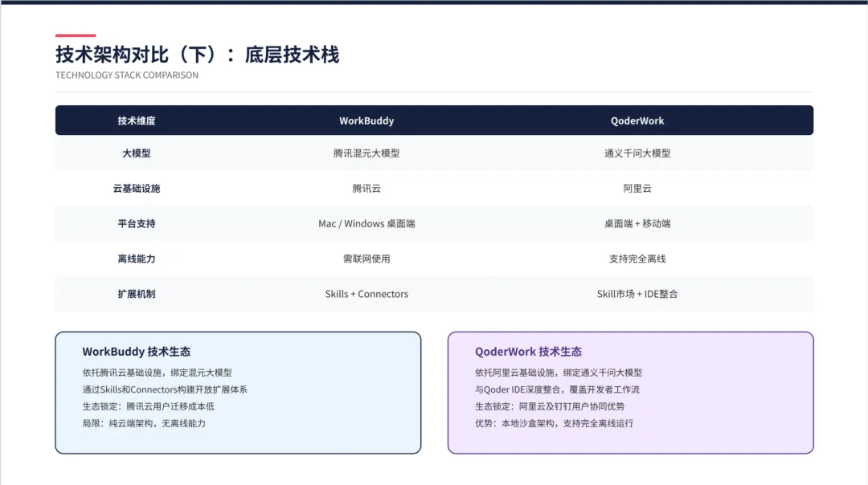Select the cell Skills + Connectors
Screen dimensions: 868x485
pos(366,294)
